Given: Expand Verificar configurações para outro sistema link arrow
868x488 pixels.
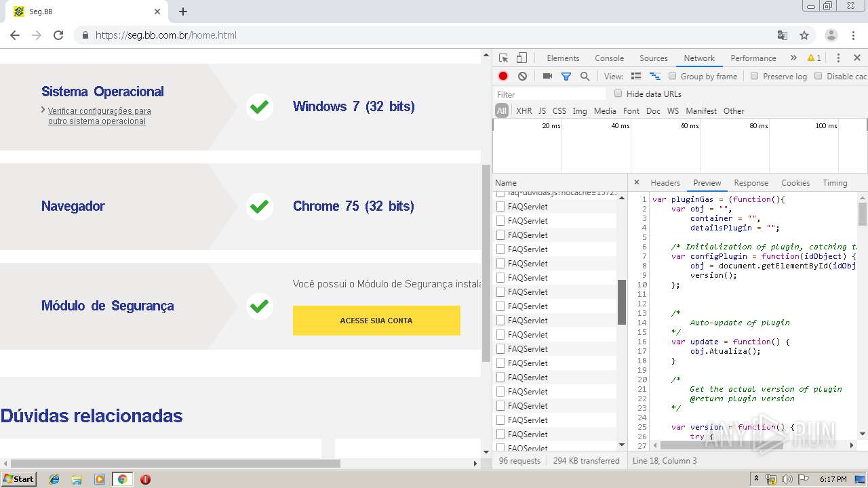Looking at the screenshot, I should [43, 110].
